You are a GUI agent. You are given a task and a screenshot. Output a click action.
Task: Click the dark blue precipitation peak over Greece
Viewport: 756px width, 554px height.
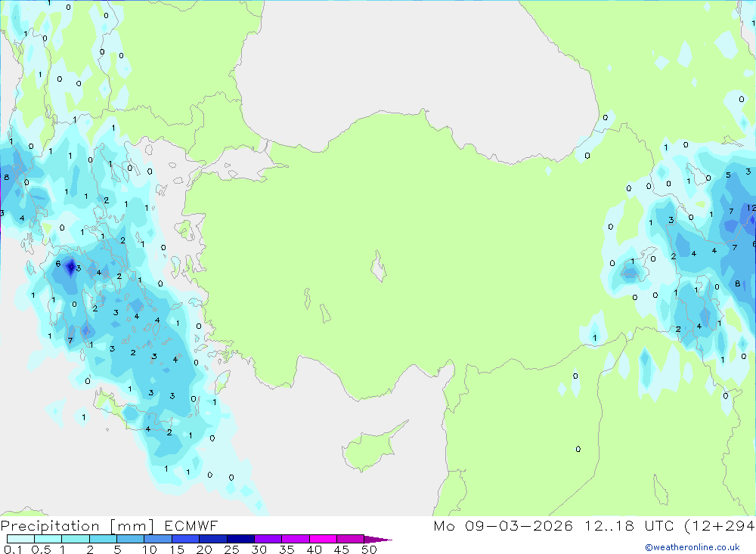point(71,267)
